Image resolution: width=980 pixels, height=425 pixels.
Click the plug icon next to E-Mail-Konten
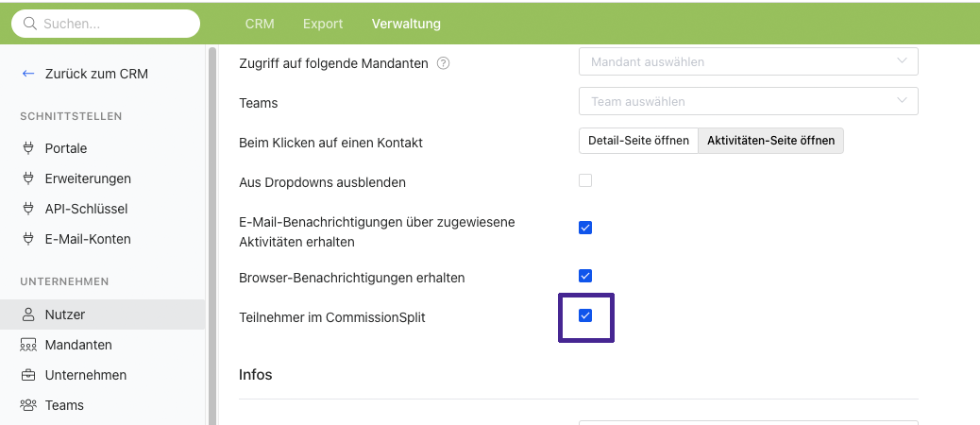pyautogui.click(x=28, y=239)
